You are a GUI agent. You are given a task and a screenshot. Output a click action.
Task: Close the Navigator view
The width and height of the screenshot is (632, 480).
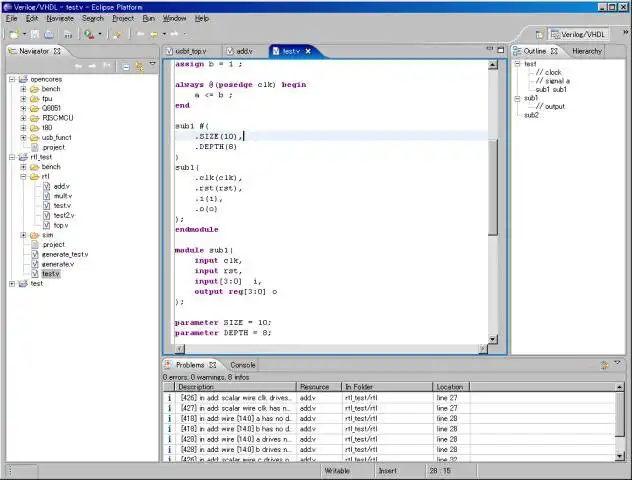[57, 51]
